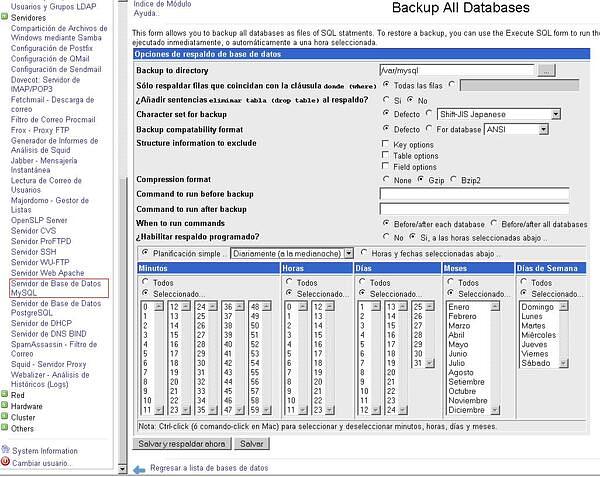Check the Table options checkbox

point(386,156)
